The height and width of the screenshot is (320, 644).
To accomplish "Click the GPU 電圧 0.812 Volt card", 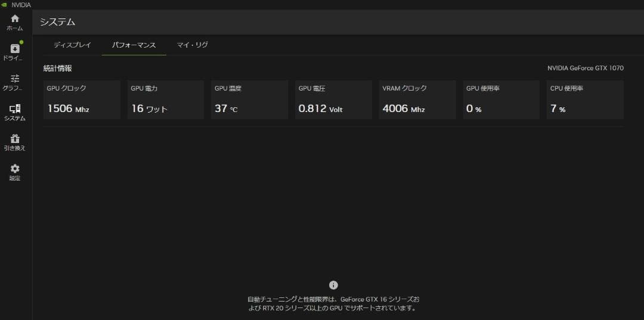I will [x=333, y=100].
